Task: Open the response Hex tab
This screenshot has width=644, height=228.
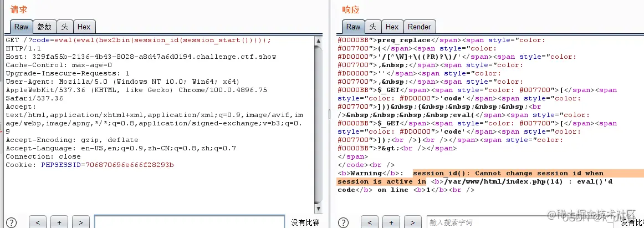Action: tap(392, 27)
